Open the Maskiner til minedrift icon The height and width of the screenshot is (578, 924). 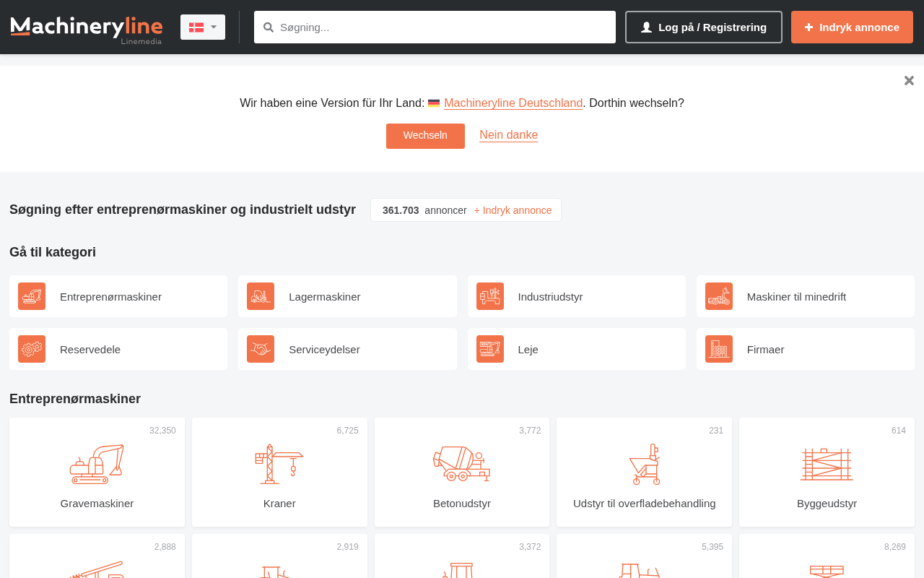pyautogui.click(x=719, y=296)
